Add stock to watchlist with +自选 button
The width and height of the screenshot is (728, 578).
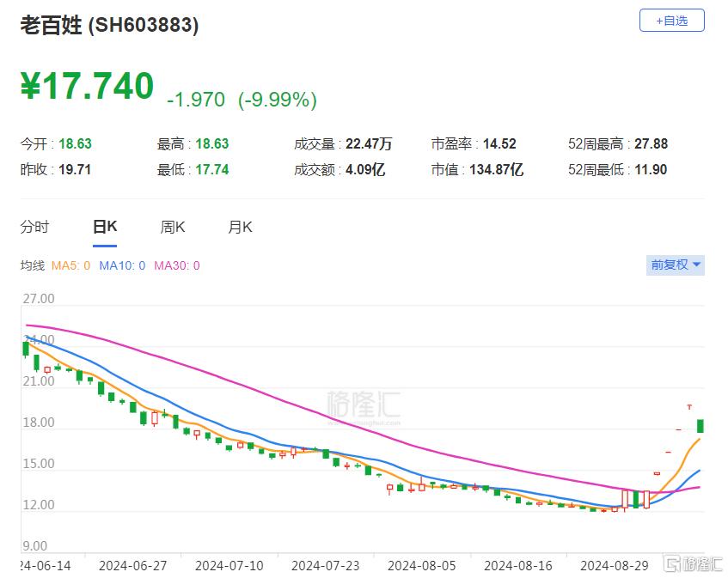pyautogui.click(x=671, y=21)
